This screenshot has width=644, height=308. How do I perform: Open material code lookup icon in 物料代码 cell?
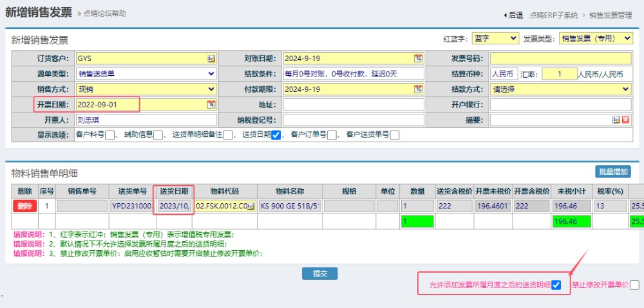251,206
